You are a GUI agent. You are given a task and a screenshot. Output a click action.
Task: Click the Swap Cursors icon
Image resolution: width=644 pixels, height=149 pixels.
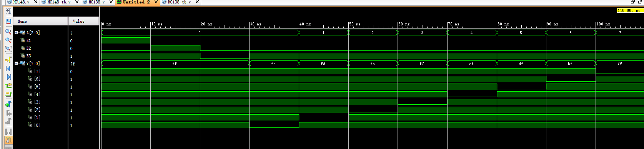click(8, 132)
